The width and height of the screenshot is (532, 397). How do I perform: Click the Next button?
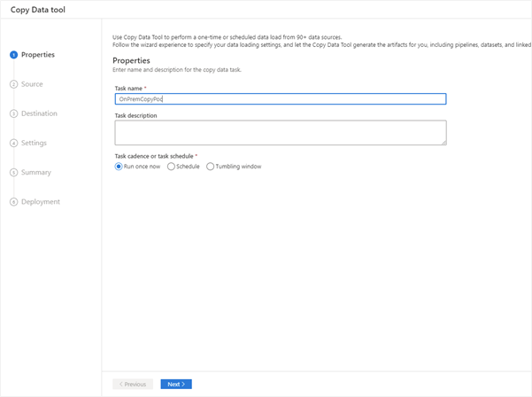coord(176,384)
